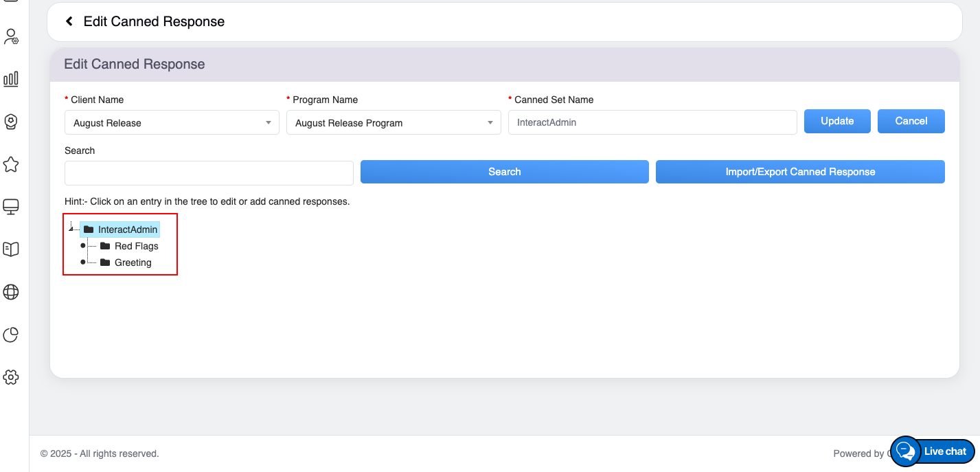
Task: Click the badge icon in sidebar
Action: (x=11, y=122)
